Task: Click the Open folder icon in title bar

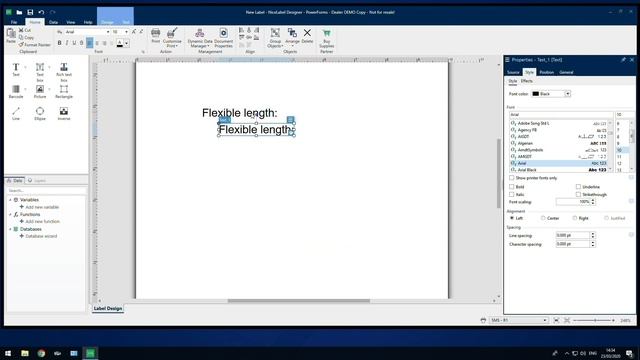Action: tap(19, 12)
